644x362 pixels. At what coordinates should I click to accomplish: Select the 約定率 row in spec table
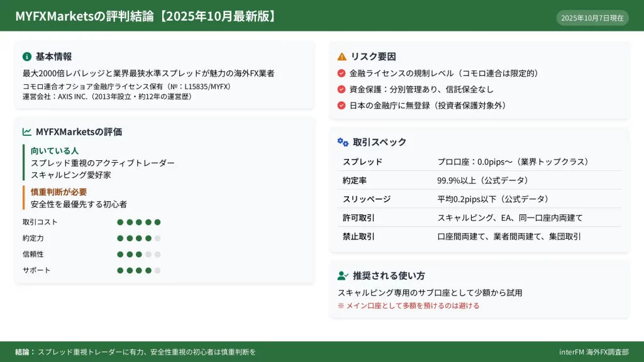tap(479, 180)
